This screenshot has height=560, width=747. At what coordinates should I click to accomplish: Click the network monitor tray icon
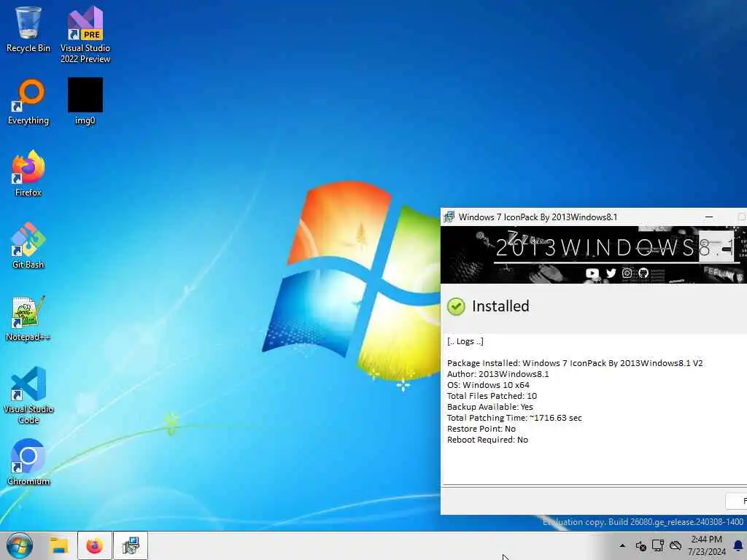tap(658, 545)
